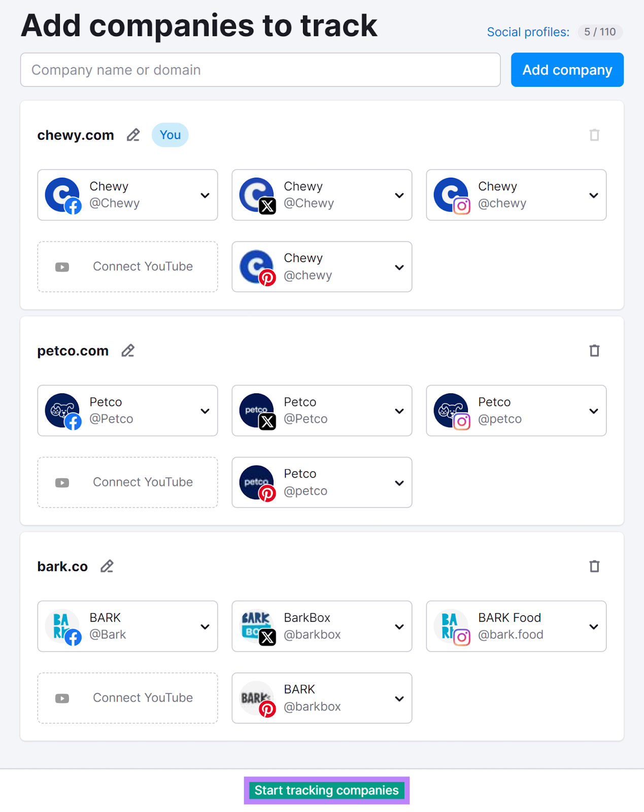Click the company name or domain input field
644x812 pixels.
pyautogui.click(x=260, y=70)
